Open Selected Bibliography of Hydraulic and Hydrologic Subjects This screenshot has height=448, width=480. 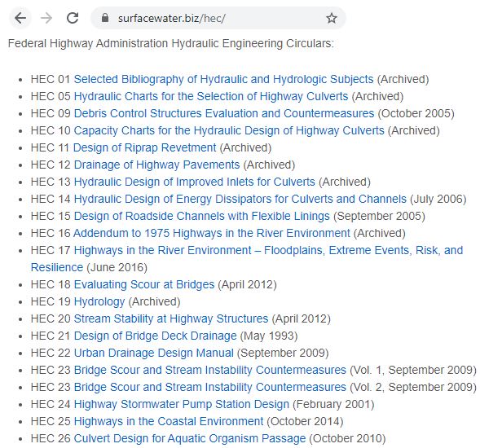pyautogui.click(x=224, y=79)
